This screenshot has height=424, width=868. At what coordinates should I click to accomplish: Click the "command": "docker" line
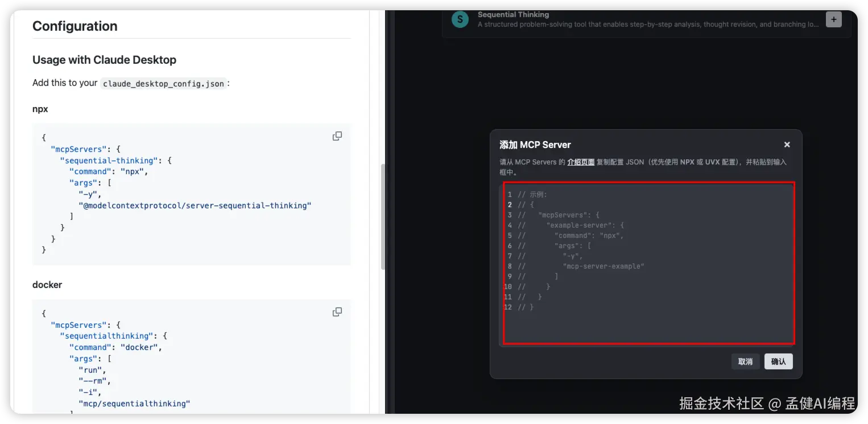tap(116, 347)
